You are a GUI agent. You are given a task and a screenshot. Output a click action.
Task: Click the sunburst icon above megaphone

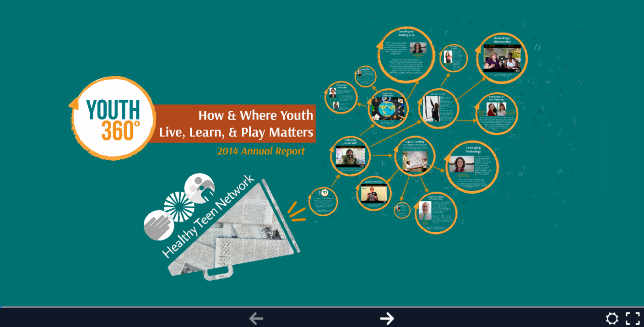[x=179, y=207]
